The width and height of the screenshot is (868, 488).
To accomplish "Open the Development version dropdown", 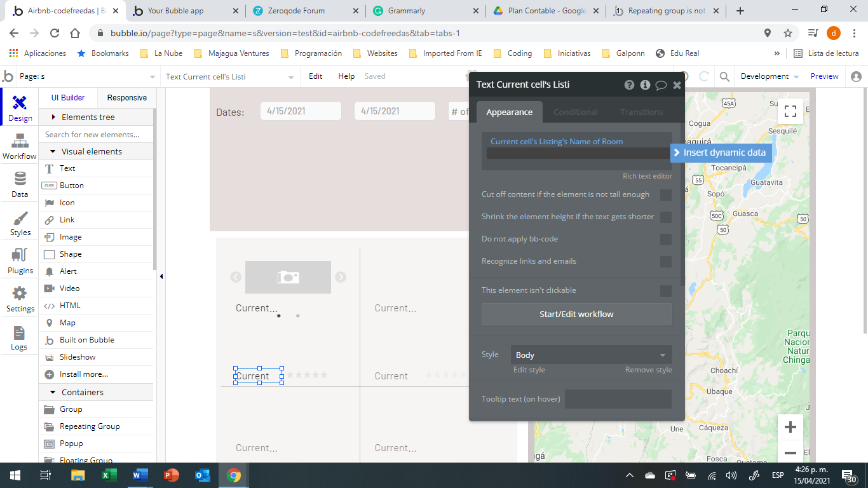I will coord(770,76).
